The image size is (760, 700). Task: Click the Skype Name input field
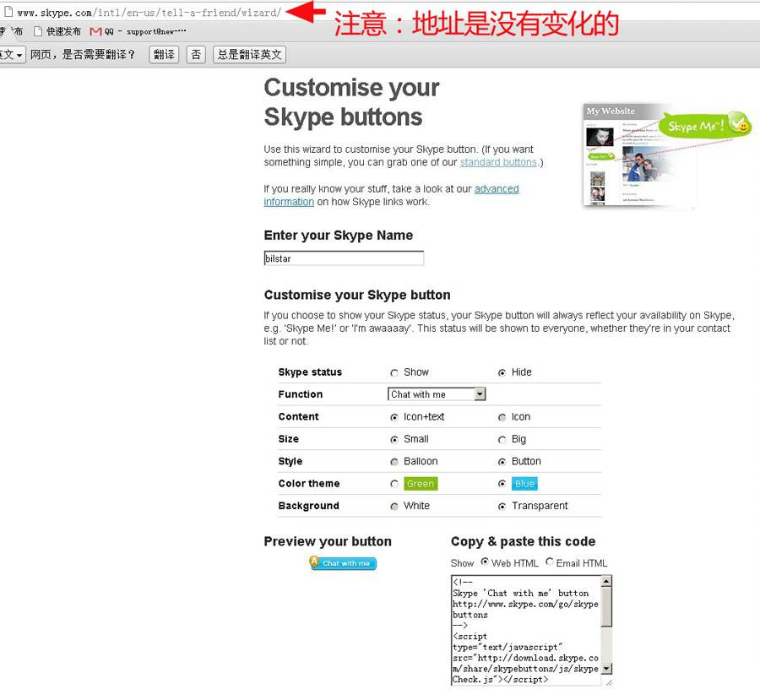[343, 258]
